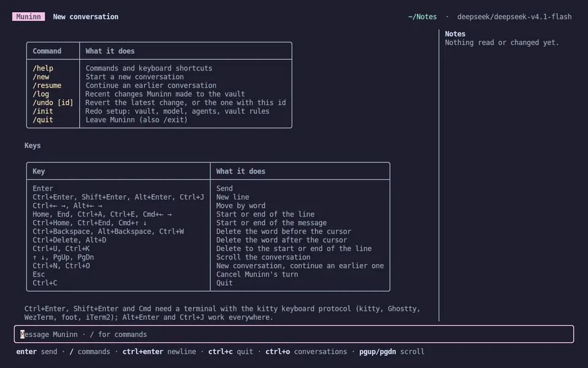This screenshot has height=368, width=588.
Task: Click the 'Ctrl+U, Ctrl+K' key row
Action: (x=61, y=248)
